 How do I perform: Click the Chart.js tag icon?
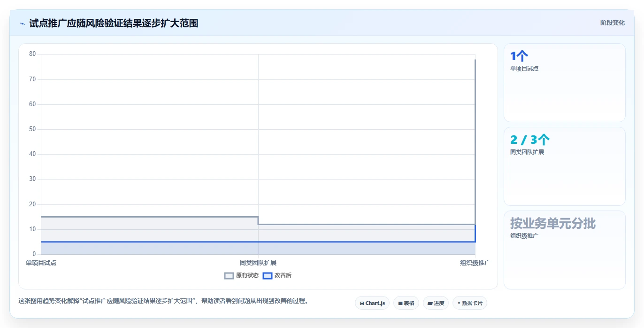[362, 304]
